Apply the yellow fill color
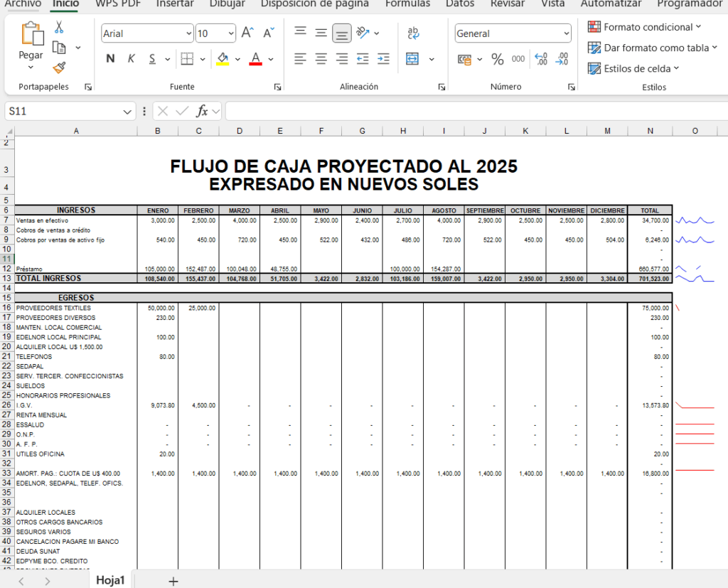The height and width of the screenshot is (588, 728). click(223, 59)
